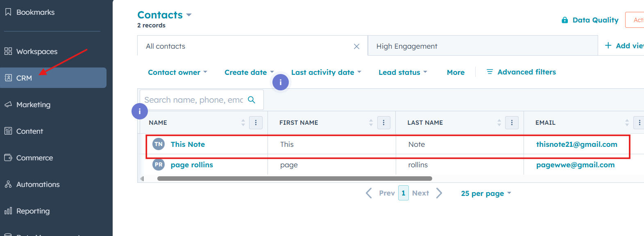Change the 25 per page setting

coord(486,193)
